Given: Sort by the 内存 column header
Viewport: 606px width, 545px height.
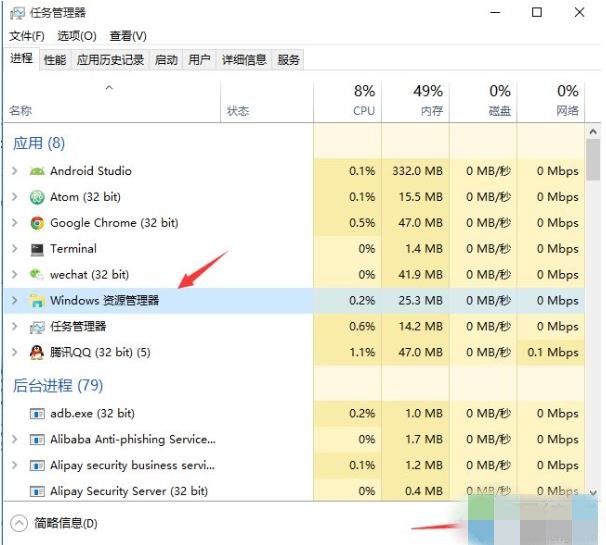Looking at the screenshot, I should (415, 102).
